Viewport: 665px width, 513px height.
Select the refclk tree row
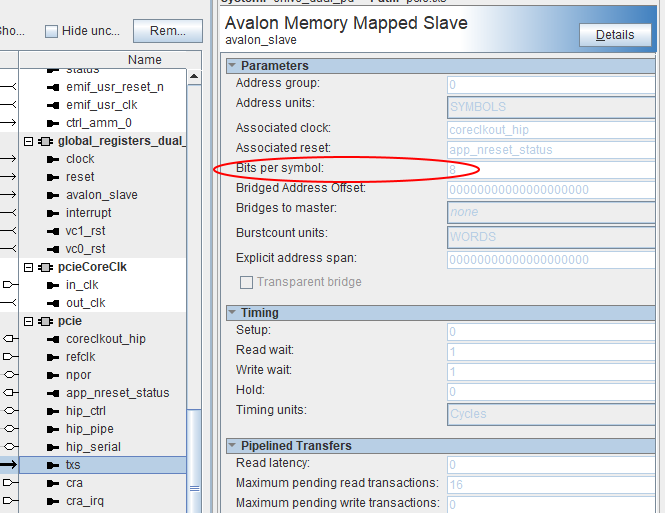coord(103,357)
